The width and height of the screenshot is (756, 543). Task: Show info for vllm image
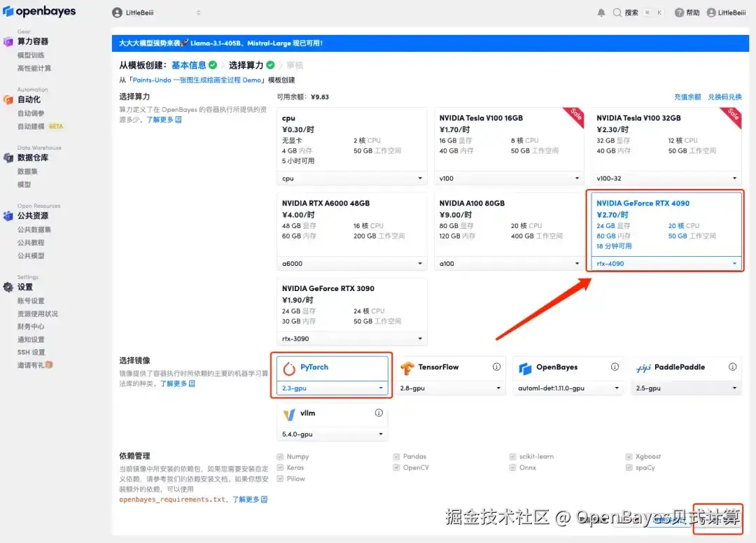[x=379, y=413]
